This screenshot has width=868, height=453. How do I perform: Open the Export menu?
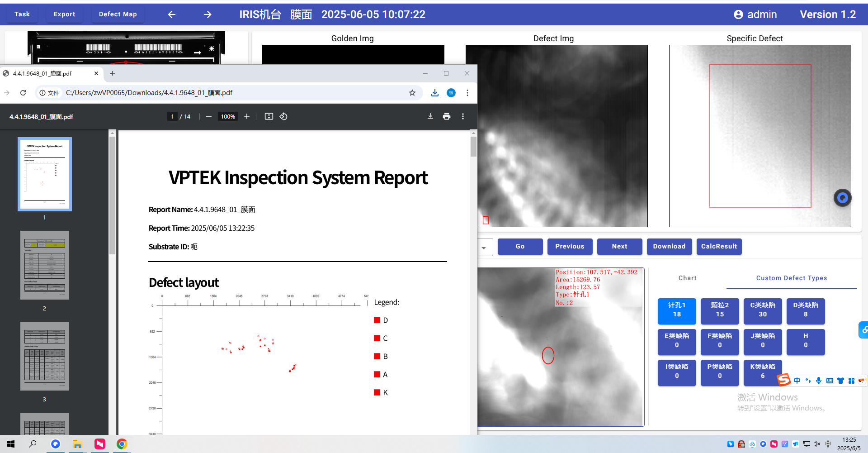[65, 14]
